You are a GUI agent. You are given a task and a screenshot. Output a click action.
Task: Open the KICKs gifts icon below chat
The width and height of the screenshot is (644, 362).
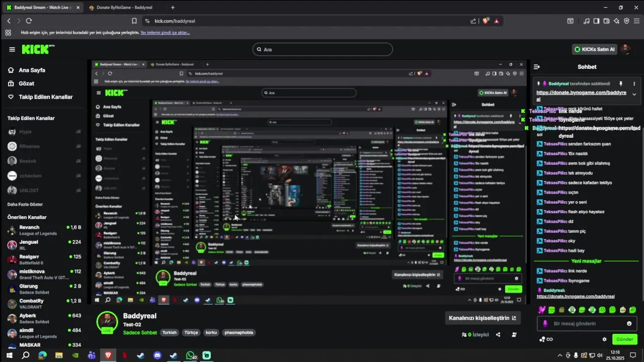pos(545,339)
